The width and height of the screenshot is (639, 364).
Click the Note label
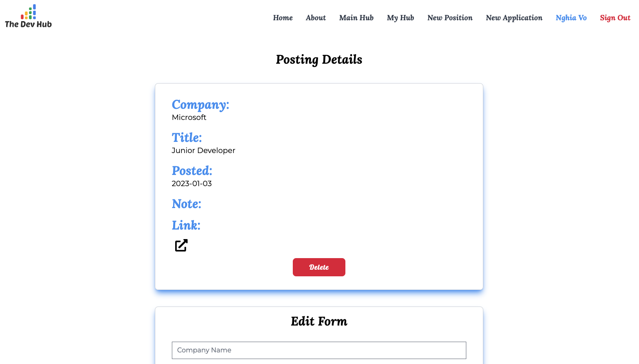(x=186, y=204)
